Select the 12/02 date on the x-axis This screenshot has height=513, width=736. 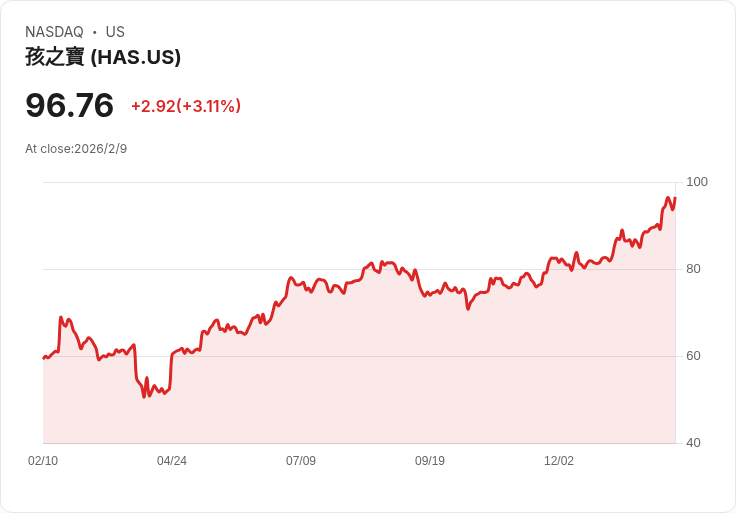point(559,461)
